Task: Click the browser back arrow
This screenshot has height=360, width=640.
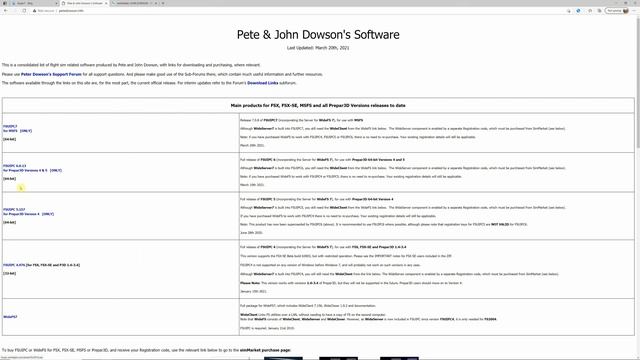Action: [x=5, y=11]
